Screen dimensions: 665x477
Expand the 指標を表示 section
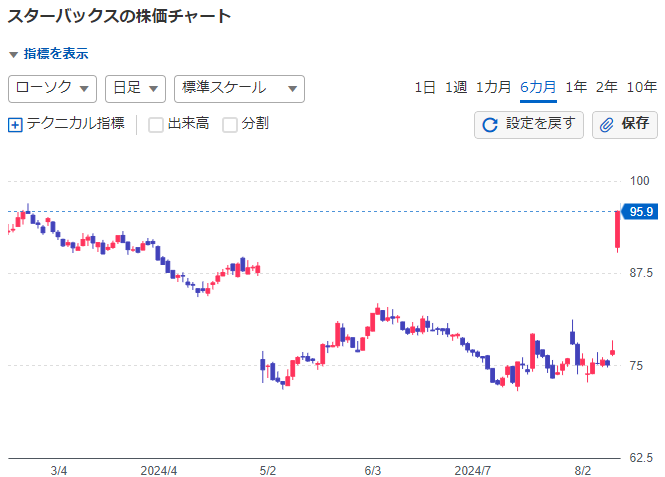click(x=49, y=54)
